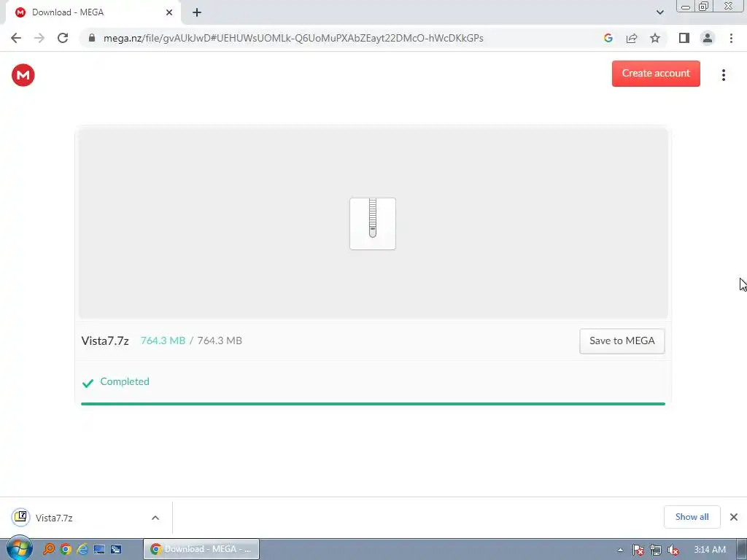Click the lock site info icon
The image size is (747, 560).
pos(92,38)
